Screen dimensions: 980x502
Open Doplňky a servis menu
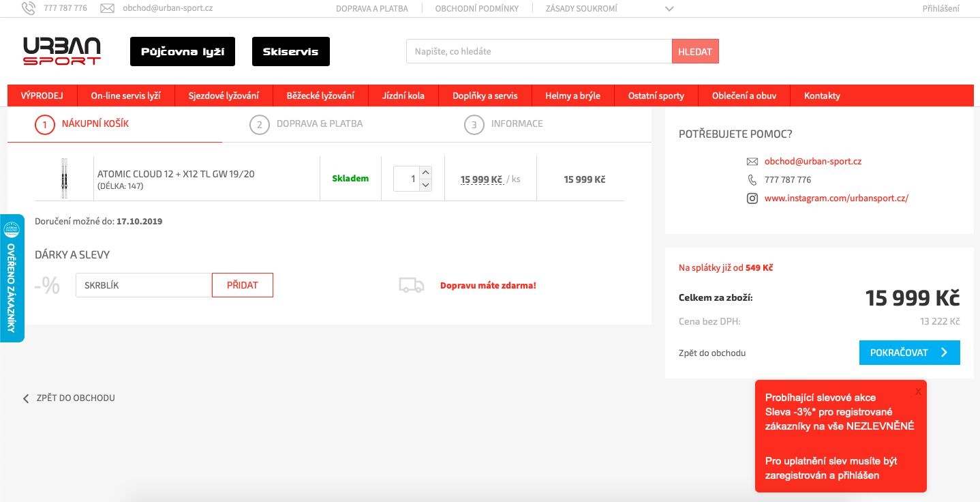485,95
